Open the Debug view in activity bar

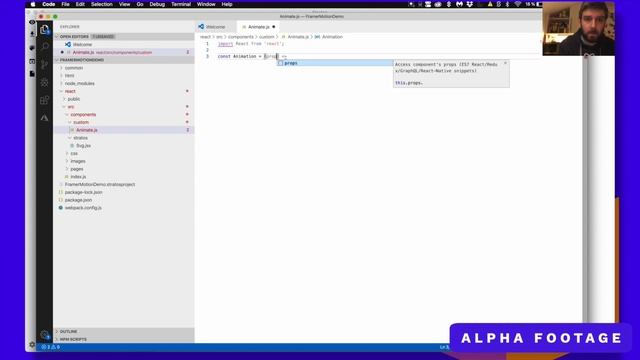pyautogui.click(x=44, y=82)
